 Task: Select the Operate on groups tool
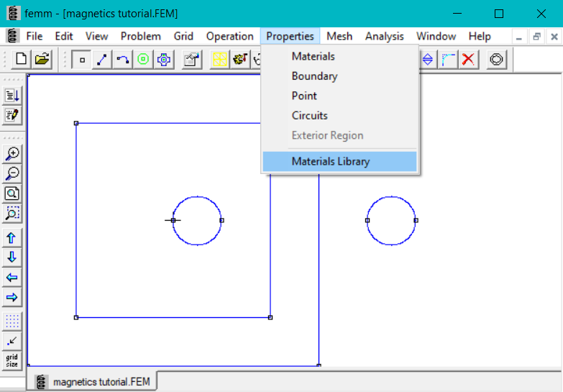coord(164,60)
